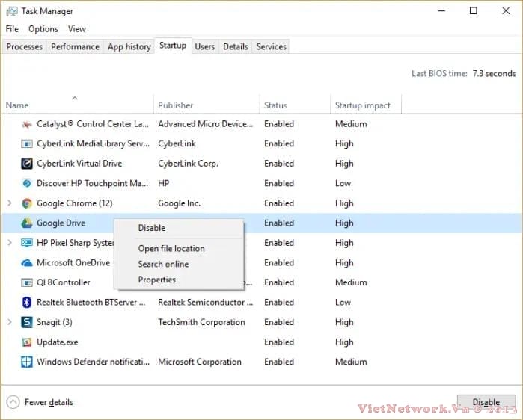Click the Fewer details link
Screen dimensions: 523x420
coord(49,402)
